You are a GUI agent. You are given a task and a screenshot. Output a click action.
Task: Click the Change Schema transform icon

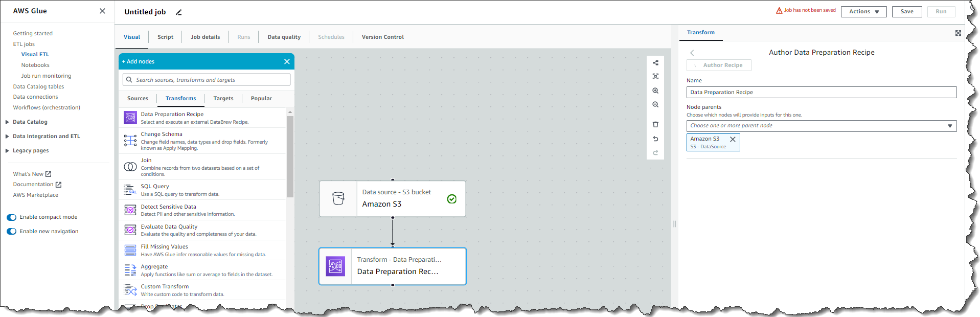point(130,141)
